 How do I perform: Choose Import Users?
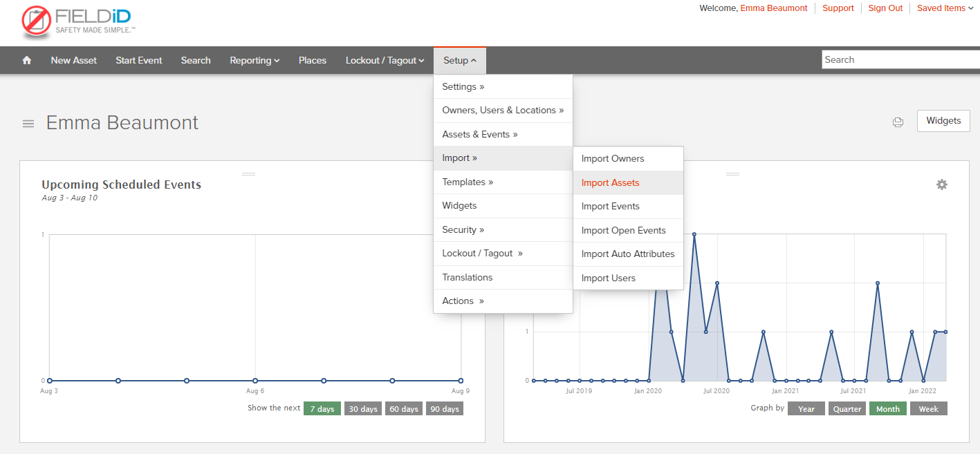628,278
